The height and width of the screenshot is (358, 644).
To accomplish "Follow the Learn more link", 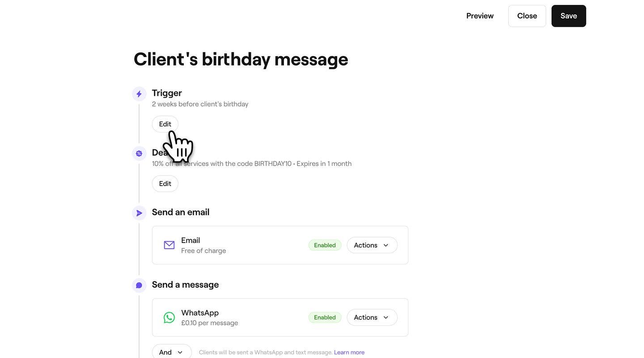I will click(349, 353).
